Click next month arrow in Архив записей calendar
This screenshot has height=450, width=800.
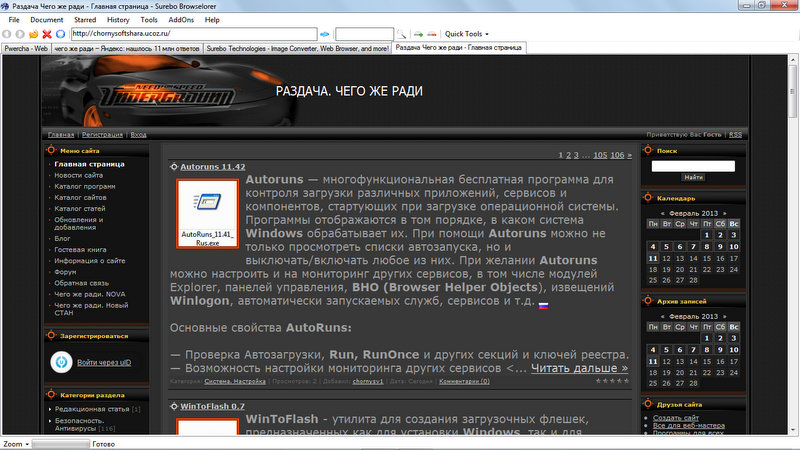[724, 316]
